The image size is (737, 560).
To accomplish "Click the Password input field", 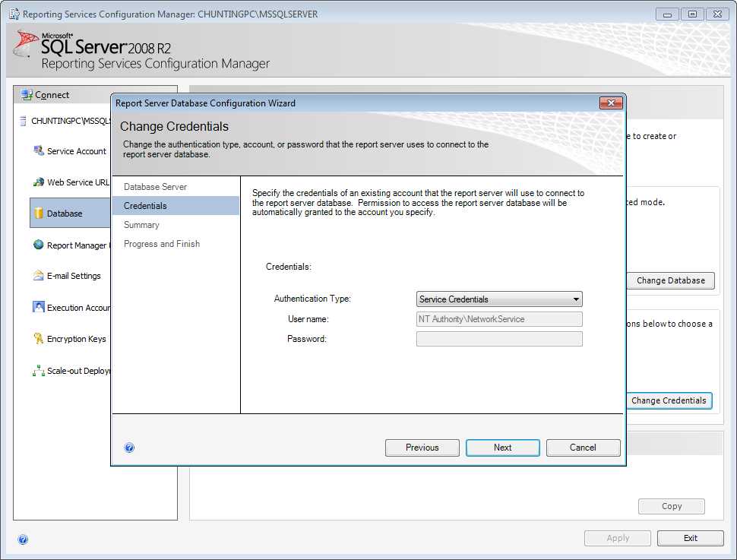I will point(499,339).
